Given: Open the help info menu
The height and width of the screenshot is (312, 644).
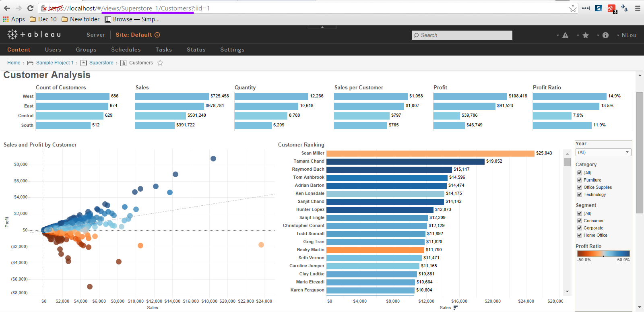Looking at the screenshot, I should coord(603,35).
